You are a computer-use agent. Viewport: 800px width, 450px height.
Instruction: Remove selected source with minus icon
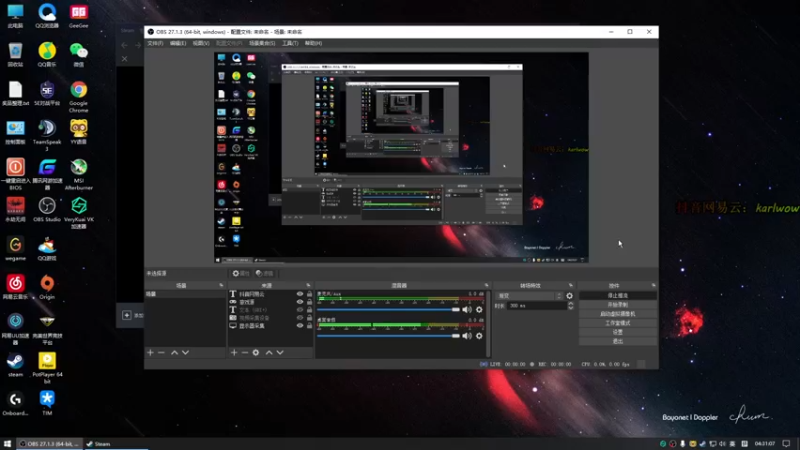tap(245, 353)
